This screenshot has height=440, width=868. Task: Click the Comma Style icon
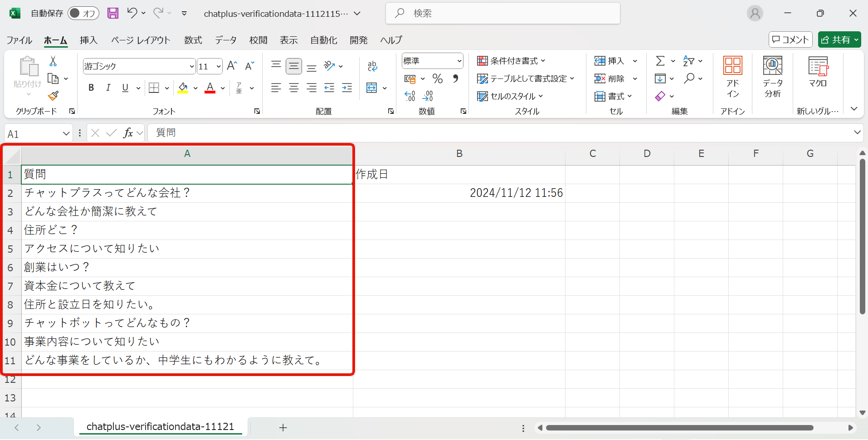(455, 78)
